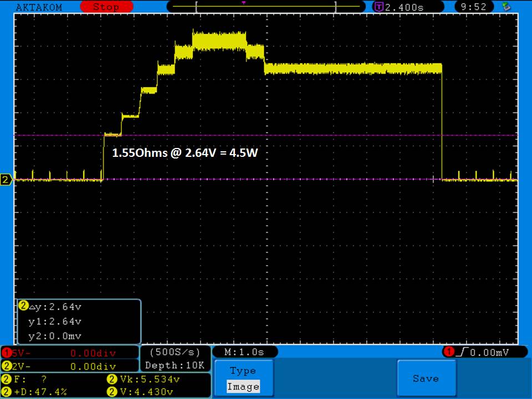Image resolution: width=532 pixels, height=399 pixels.
Task: Click the Save button
Action: pyautogui.click(x=426, y=378)
